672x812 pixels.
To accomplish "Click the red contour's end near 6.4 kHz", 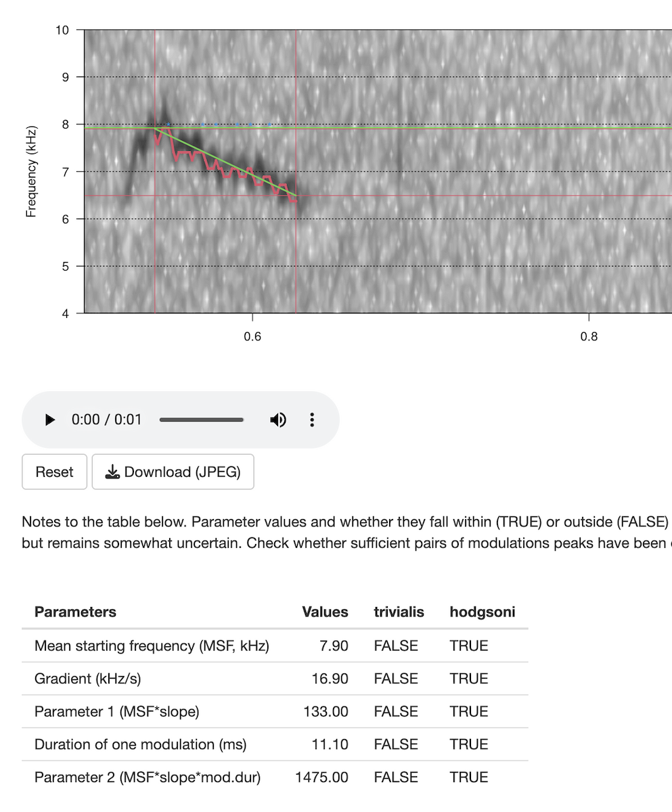I will [x=295, y=200].
